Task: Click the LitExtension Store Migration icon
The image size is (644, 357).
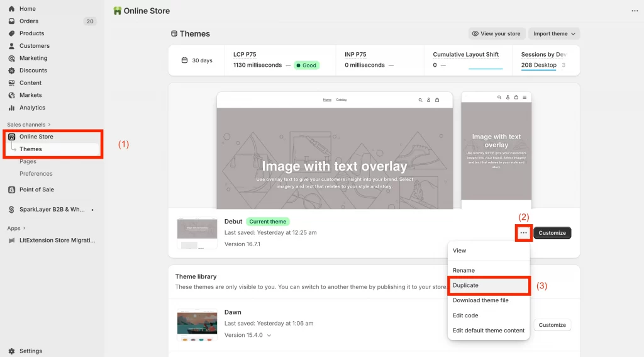Action: click(x=11, y=240)
